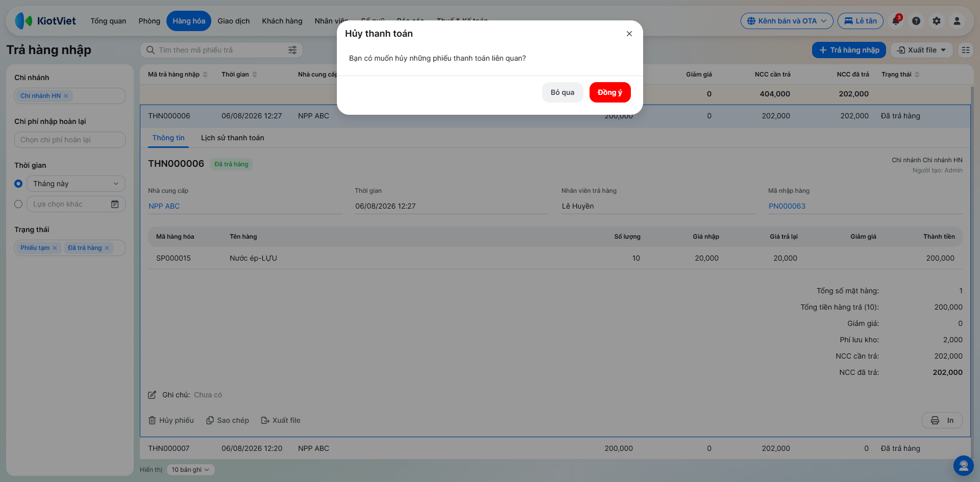Open the user account icon
This screenshot has height=482, width=980.
[957, 21]
